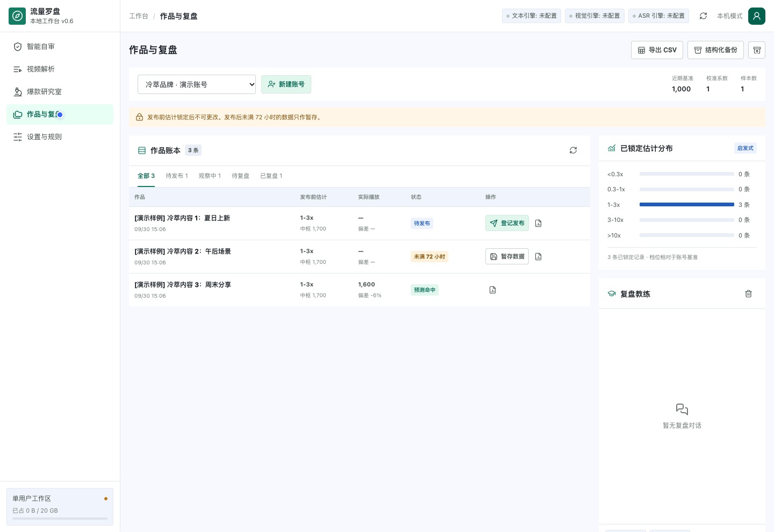Viewport: 774px width, 532px height.
Task: Click the 未满 72 小时 status badge
Action: pos(429,257)
